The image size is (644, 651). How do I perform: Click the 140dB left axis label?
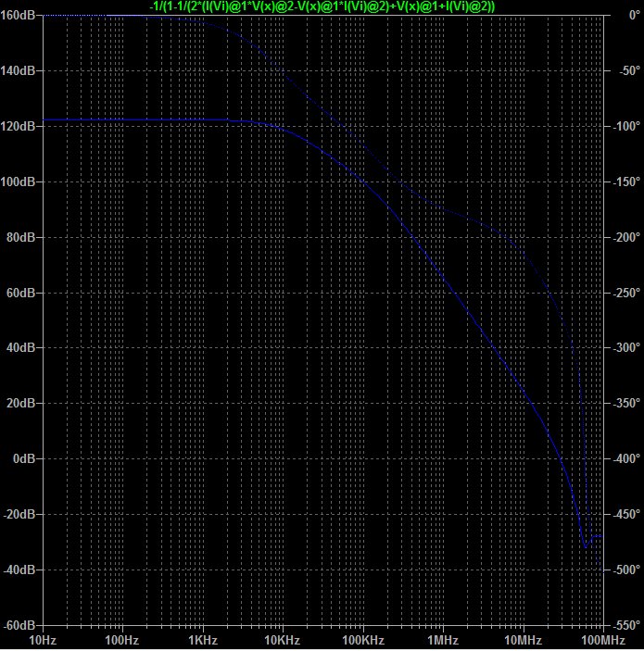(18, 71)
